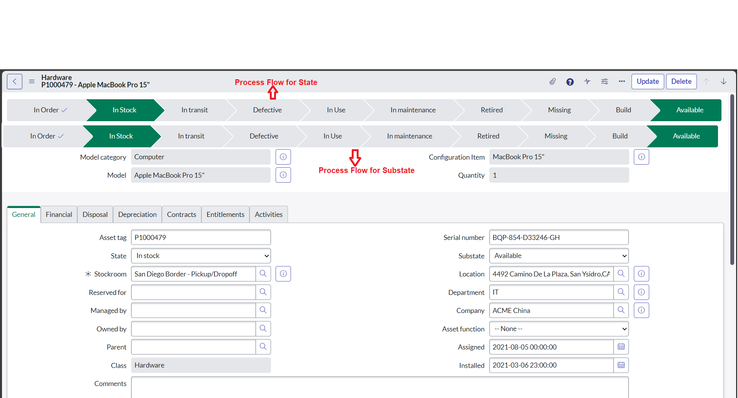Open the help question mark icon

pos(570,82)
